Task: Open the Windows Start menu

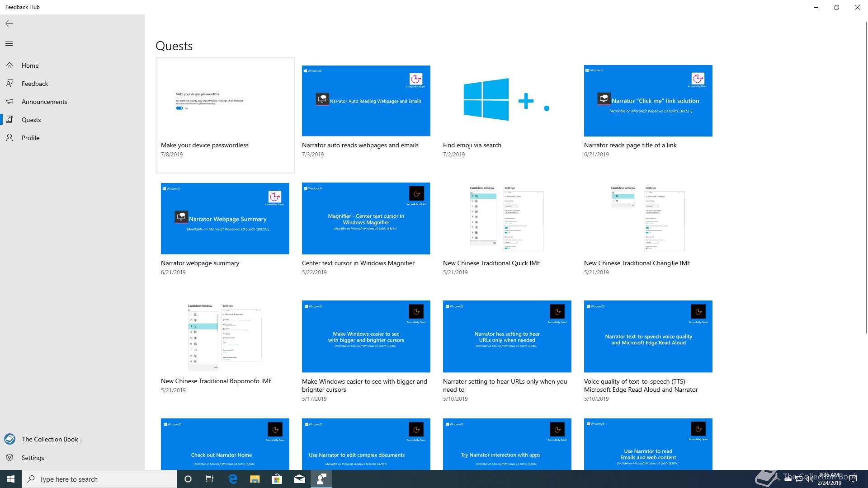Action: (x=11, y=479)
